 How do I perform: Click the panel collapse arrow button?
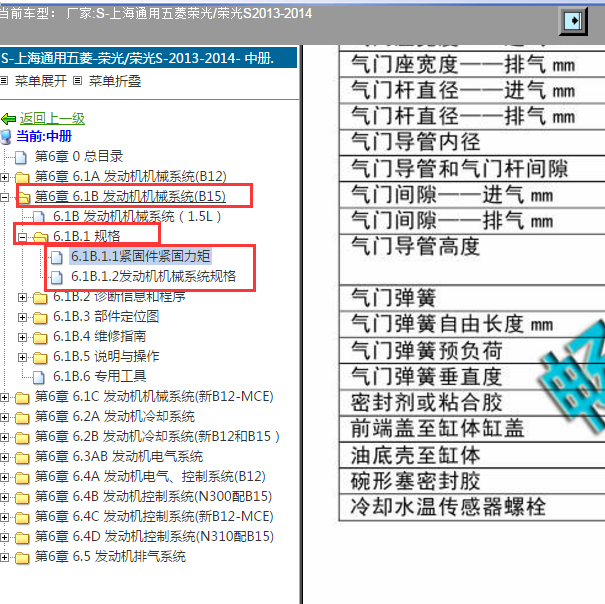573,21
